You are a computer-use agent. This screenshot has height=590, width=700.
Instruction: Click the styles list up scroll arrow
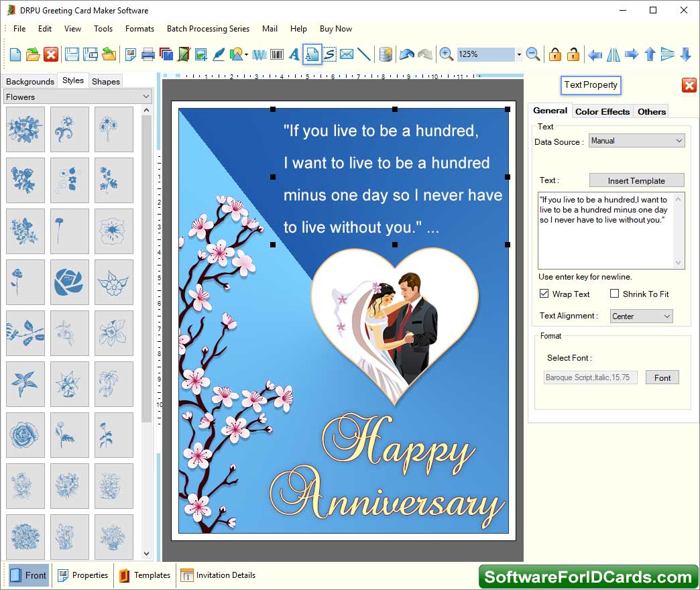(146, 110)
